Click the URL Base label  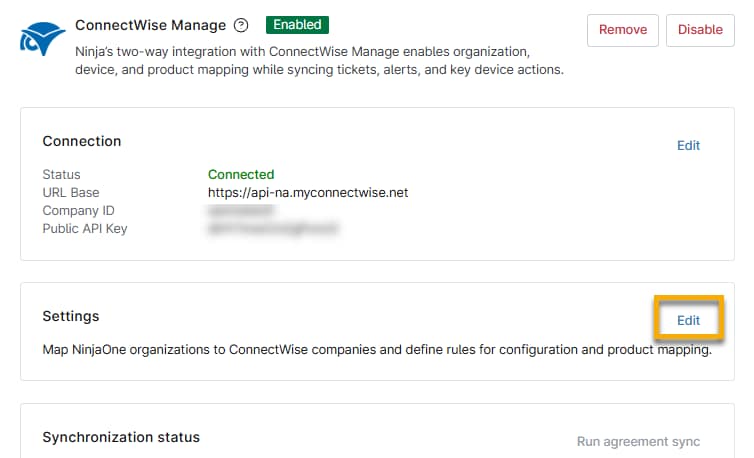71,192
